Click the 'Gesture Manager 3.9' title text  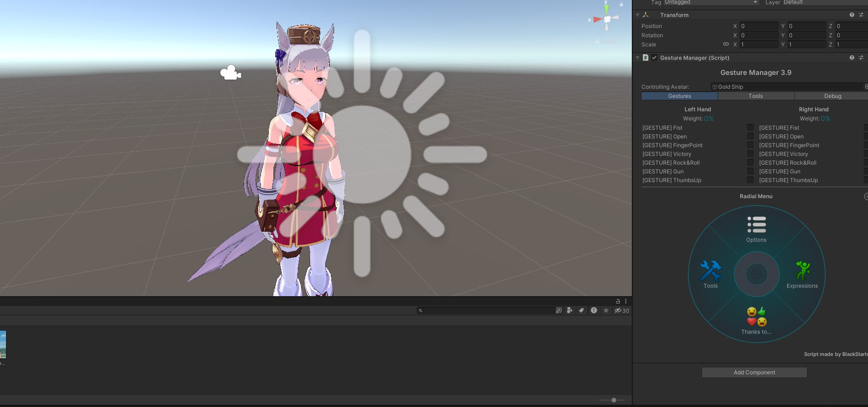coord(755,73)
